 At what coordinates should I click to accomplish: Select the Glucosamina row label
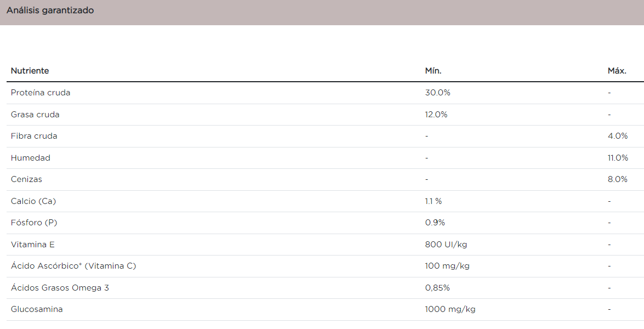(x=37, y=309)
